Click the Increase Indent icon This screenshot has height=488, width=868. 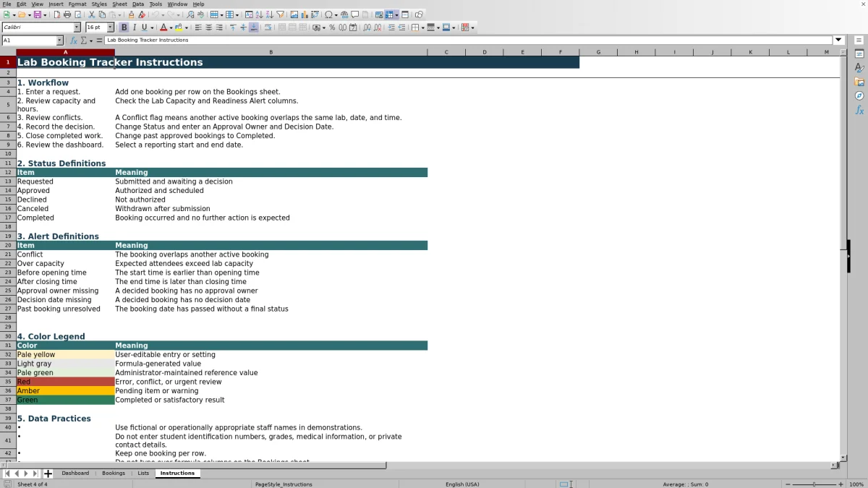click(x=391, y=27)
